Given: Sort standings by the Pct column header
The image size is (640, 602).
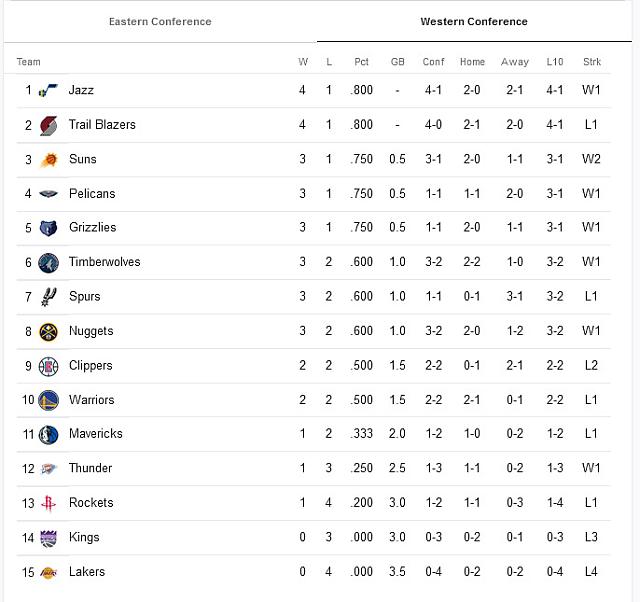Looking at the screenshot, I should [x=362, y=62].
